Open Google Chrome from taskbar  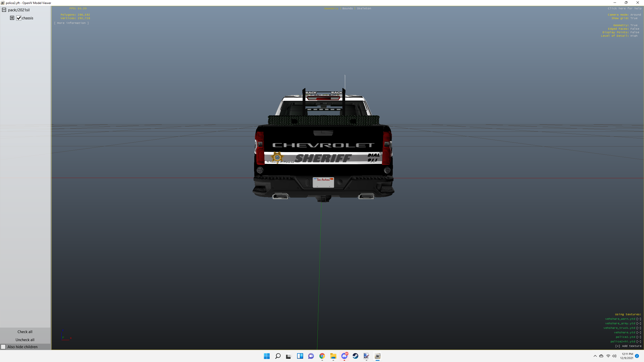[322, 356]
